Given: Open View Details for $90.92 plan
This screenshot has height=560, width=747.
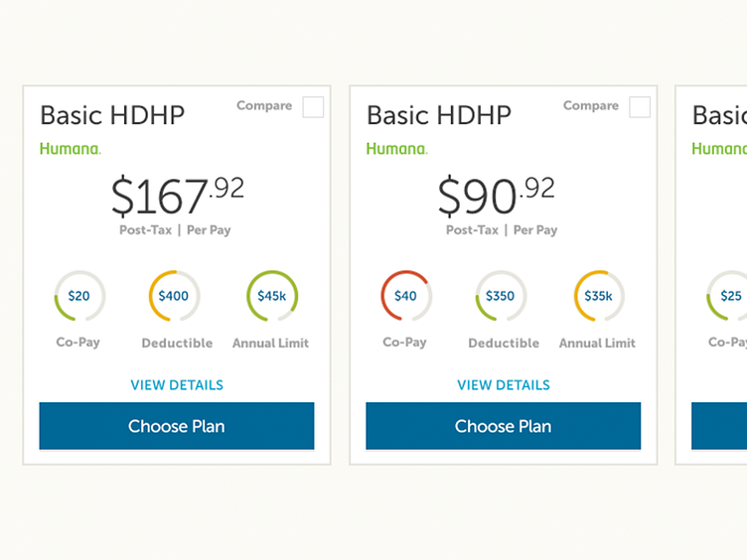Looking at the screenshot, I should pos(504,385).
